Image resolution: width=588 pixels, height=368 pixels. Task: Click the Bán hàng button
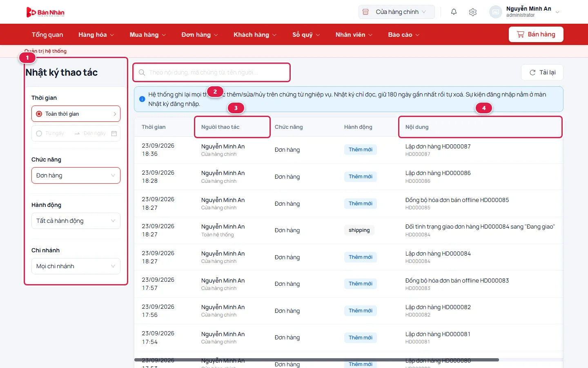pos(536,34)
